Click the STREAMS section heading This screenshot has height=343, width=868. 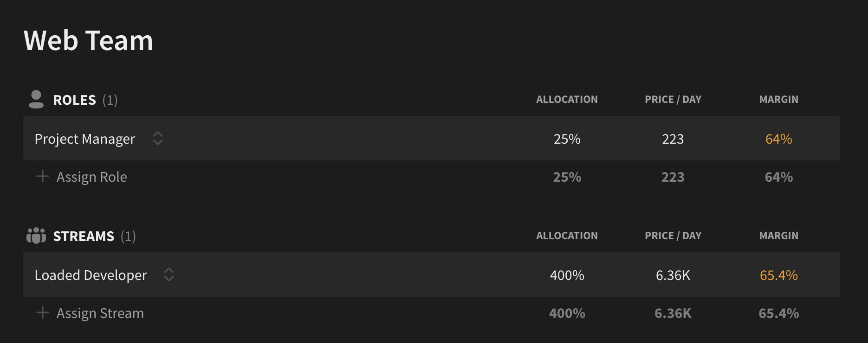click(84, 236)
